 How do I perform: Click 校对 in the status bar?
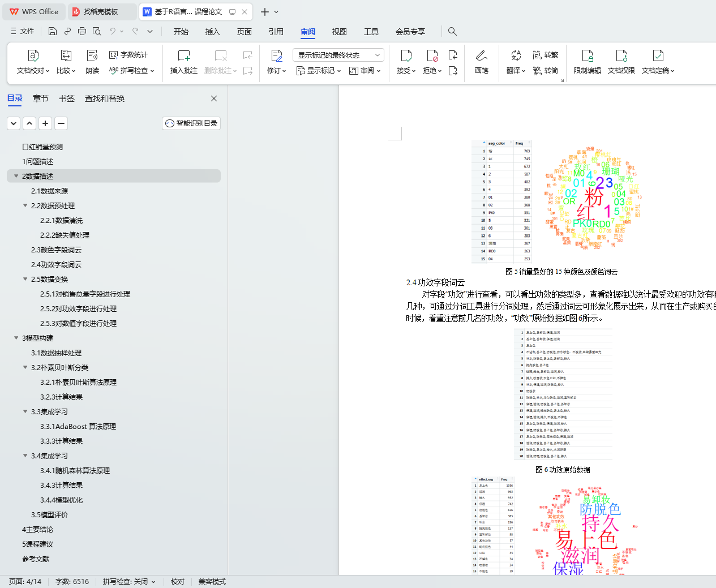coord(178,582)
